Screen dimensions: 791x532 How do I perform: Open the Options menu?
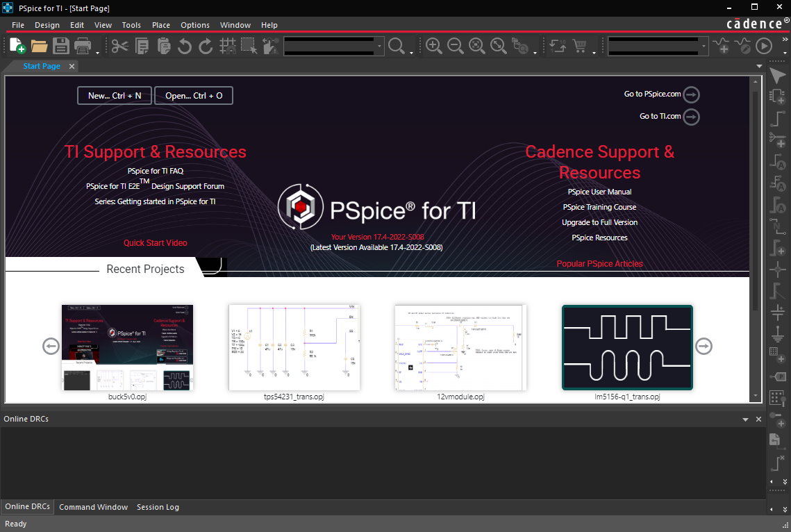tap(194, 25)
